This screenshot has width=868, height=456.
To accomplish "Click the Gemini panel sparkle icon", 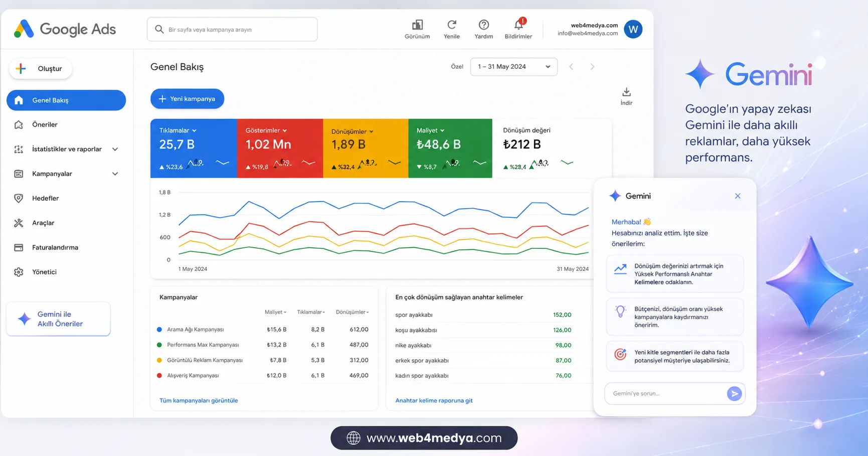I will tap(615, 196).
